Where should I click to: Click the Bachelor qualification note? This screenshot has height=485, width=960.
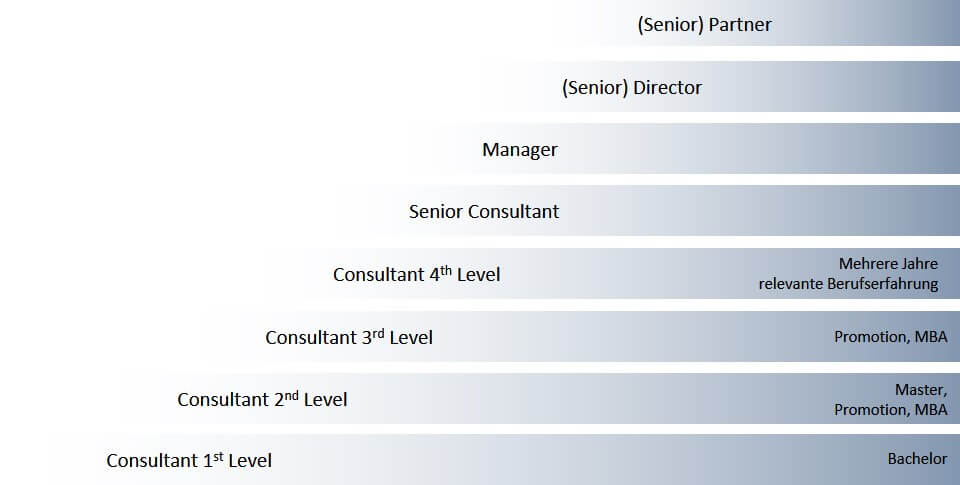click(x=917, y=459)
